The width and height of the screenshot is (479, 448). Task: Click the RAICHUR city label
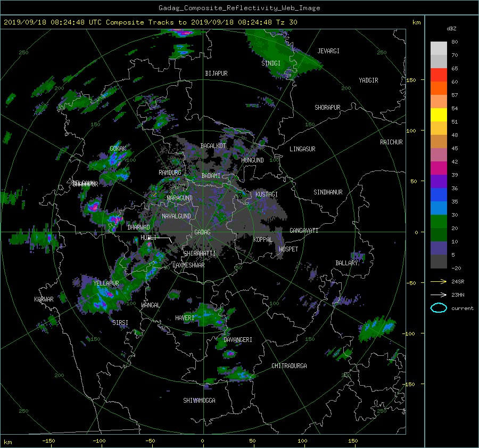coord(391,142)
